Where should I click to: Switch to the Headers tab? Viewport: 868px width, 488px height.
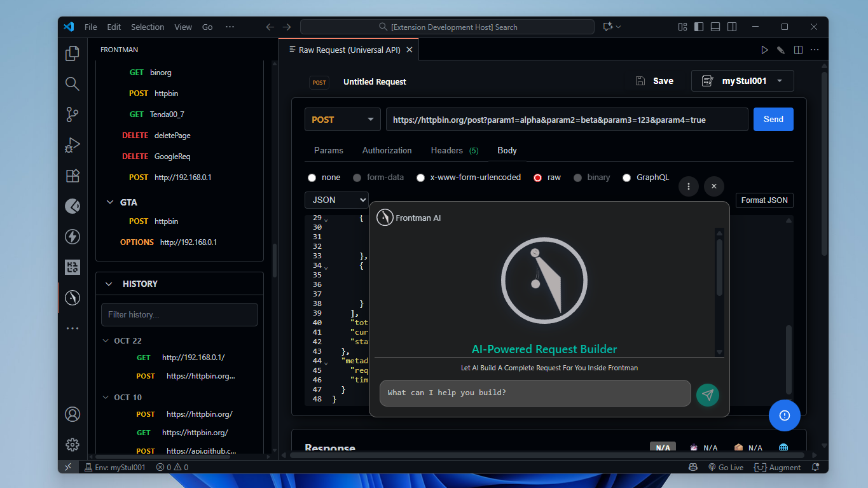point(455,151)
